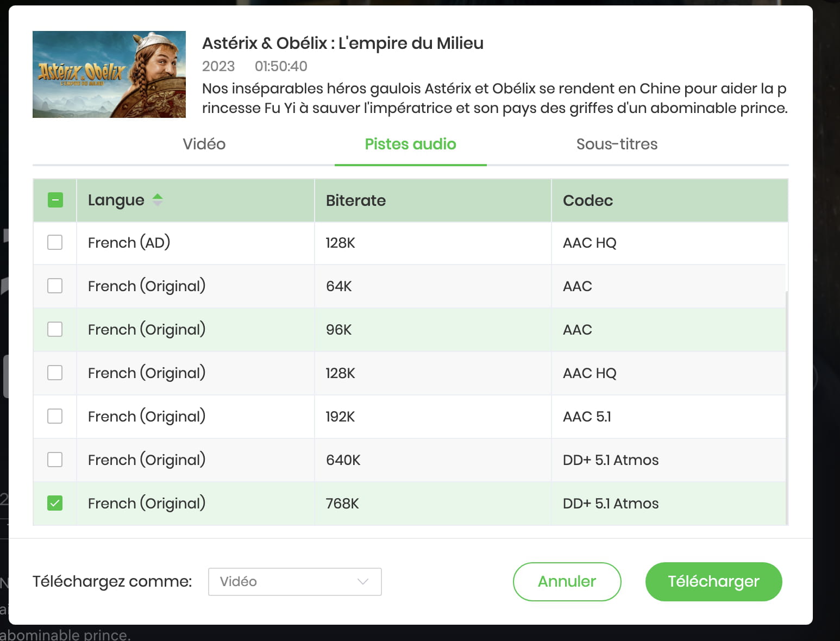
Task: Select the 64K AAC audio track checkbox
Action: [x=55, y=286]
